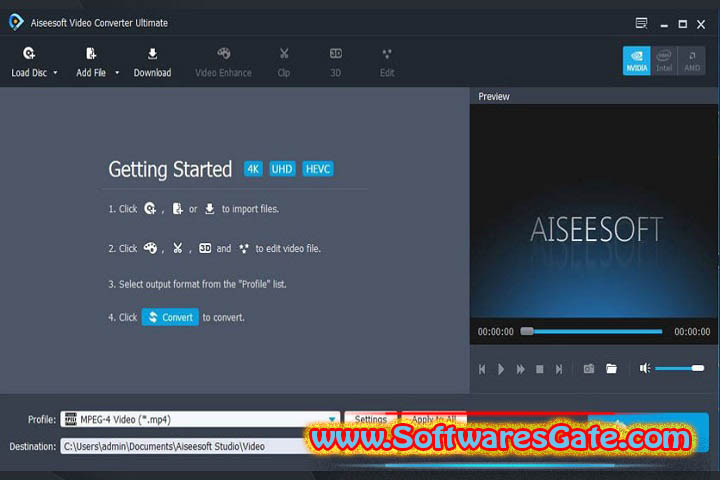Screen dimensions: 720x480
Task: Select the Clip scissors tool
Action: pos(284,62)
